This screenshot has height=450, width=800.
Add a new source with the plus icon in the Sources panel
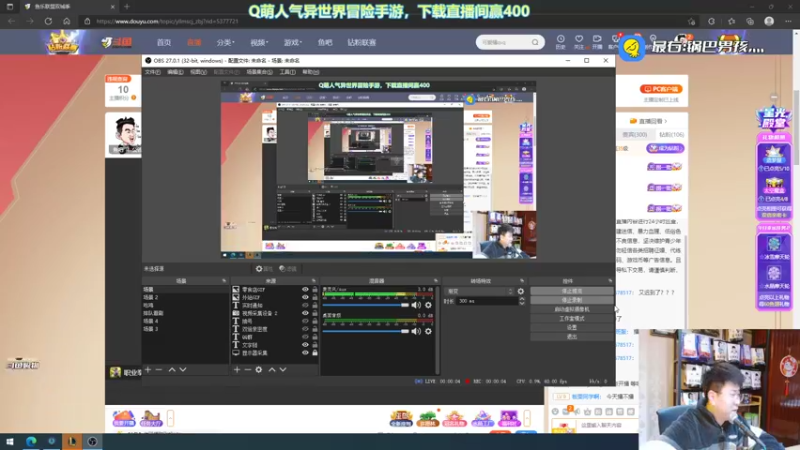237,369
